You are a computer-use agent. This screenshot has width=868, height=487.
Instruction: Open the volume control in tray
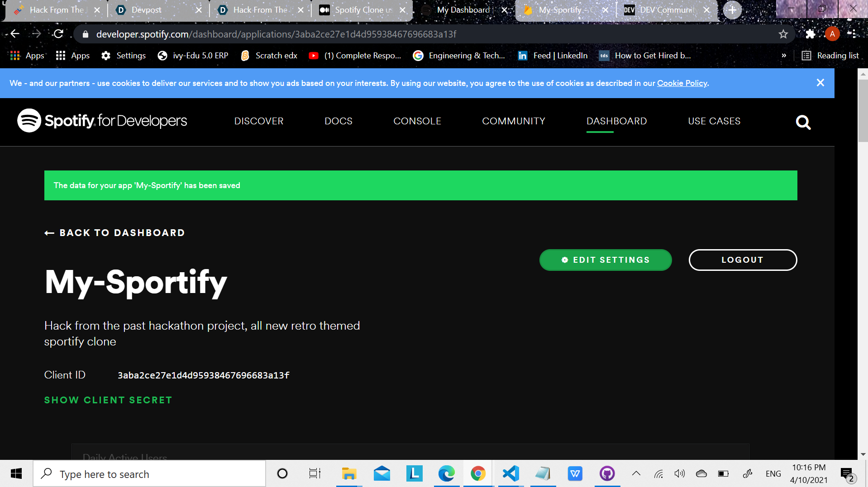click(x=679, y=473)
